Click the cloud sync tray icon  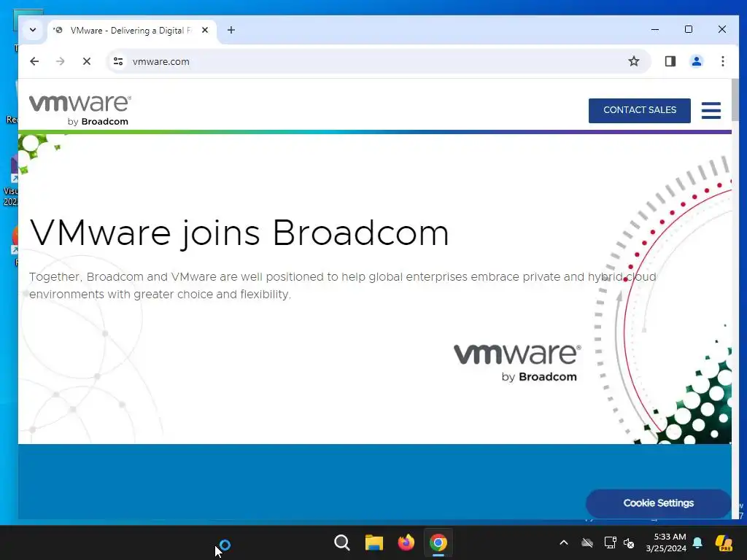[587, 542]
